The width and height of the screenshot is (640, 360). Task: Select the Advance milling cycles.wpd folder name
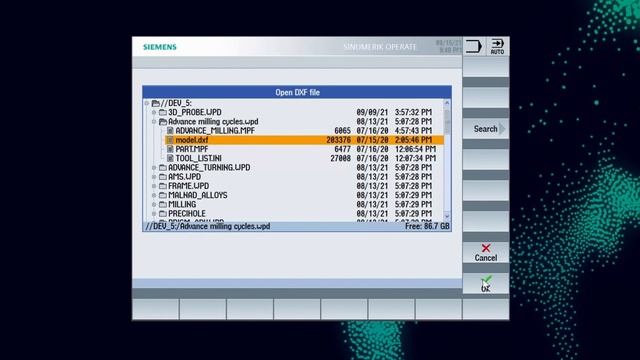[213, 122]
